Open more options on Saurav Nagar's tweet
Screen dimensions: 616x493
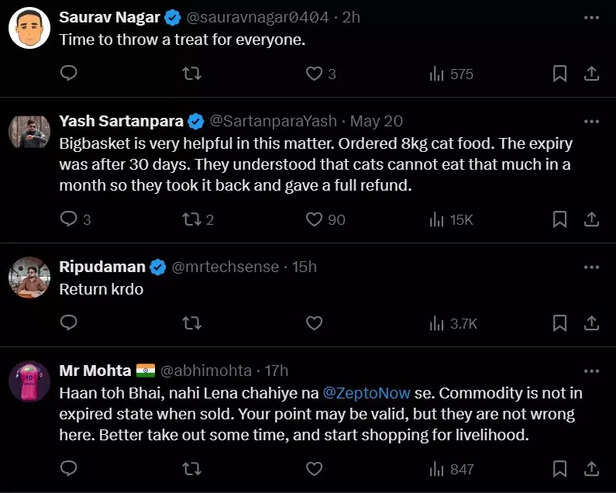590,16
